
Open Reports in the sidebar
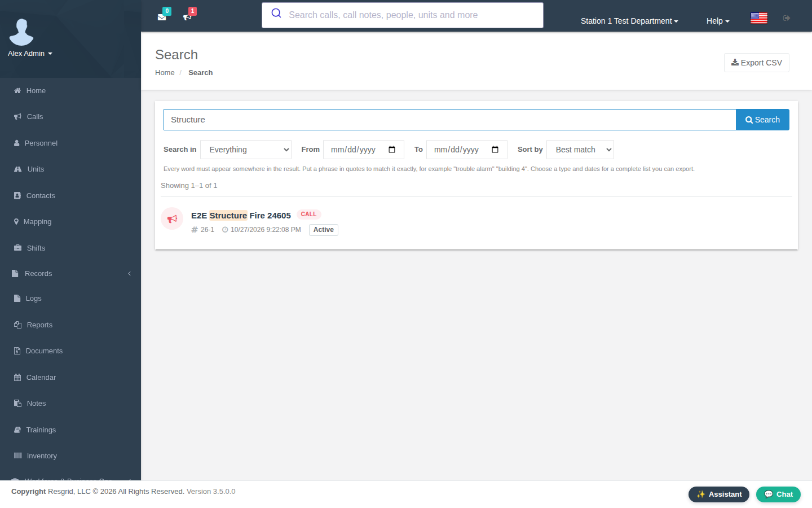click(70, 325)
